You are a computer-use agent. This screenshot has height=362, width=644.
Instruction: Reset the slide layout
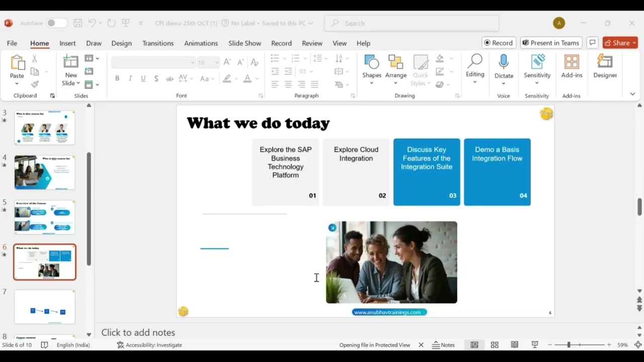point(89,71)
